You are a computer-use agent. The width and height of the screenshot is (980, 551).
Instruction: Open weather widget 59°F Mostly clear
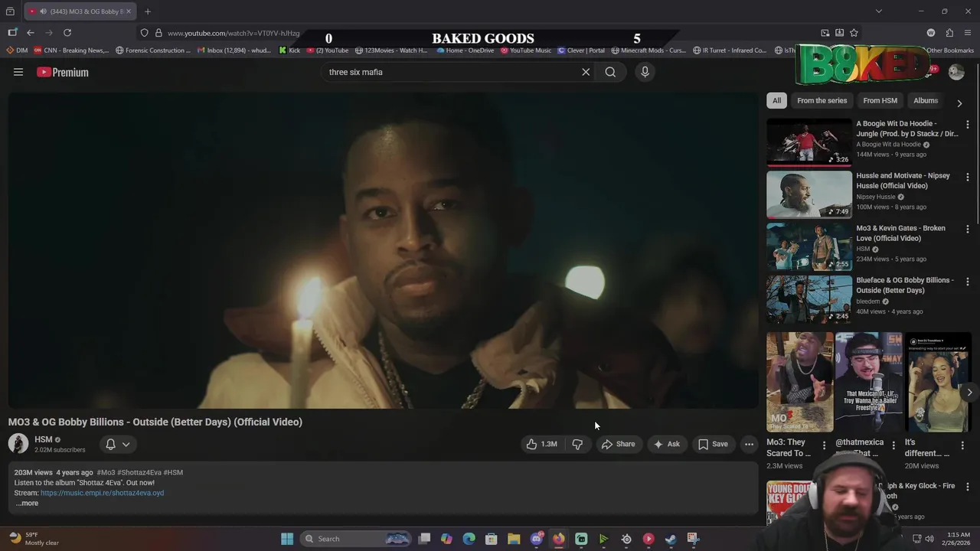(34, 539)
